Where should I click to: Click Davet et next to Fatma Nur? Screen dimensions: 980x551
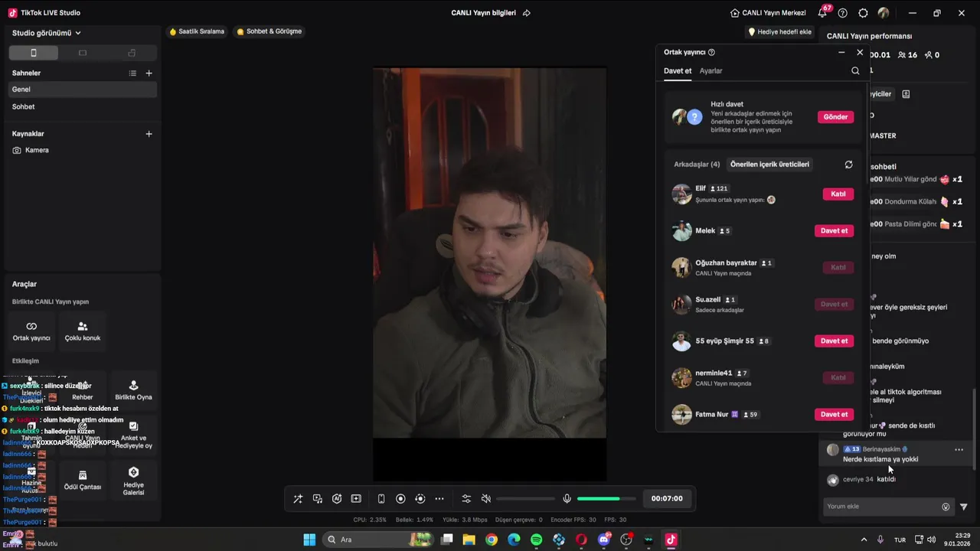[834, 415]
